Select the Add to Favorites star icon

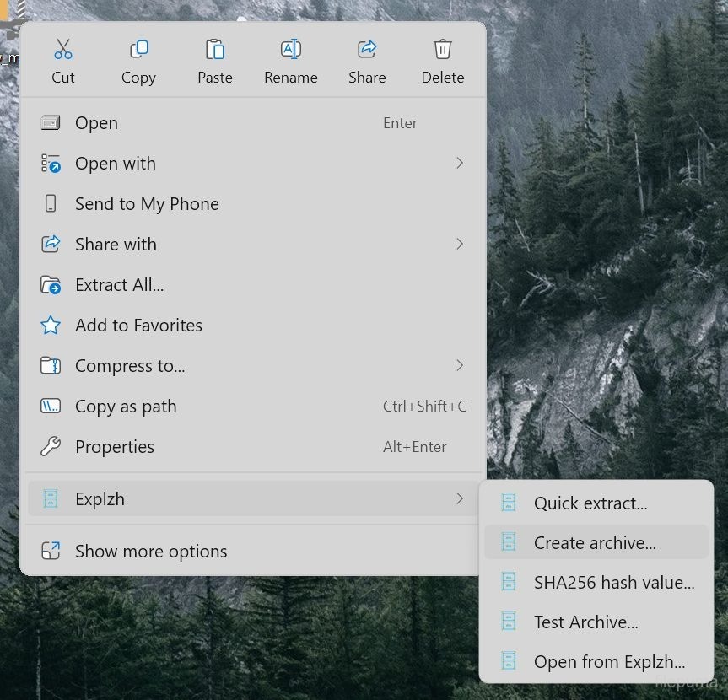(x=51, y=326)
